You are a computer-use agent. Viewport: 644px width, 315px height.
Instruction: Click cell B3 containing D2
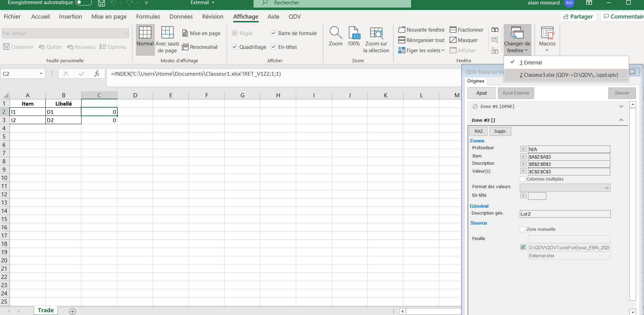click(x=64, y=120)
